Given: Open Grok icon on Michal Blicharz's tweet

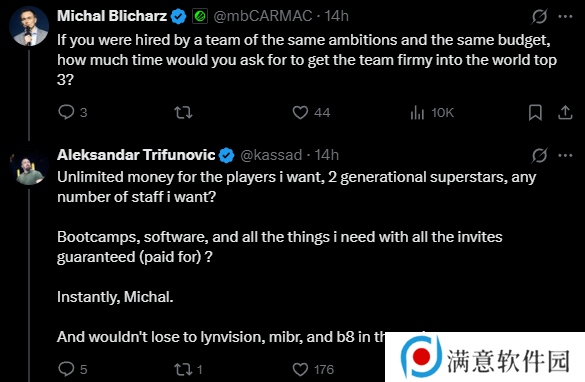Looking at the screenshot, I should [x=539, y=16].
